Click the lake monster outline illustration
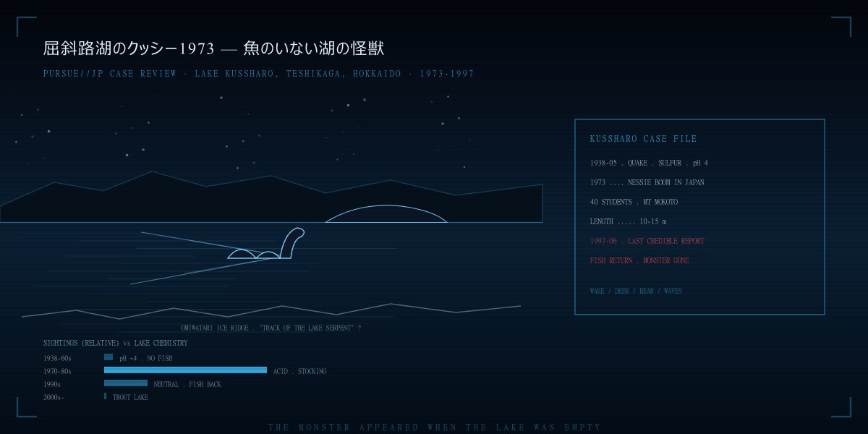This screenshot has width=868, height=434. [x=266, y=244]
